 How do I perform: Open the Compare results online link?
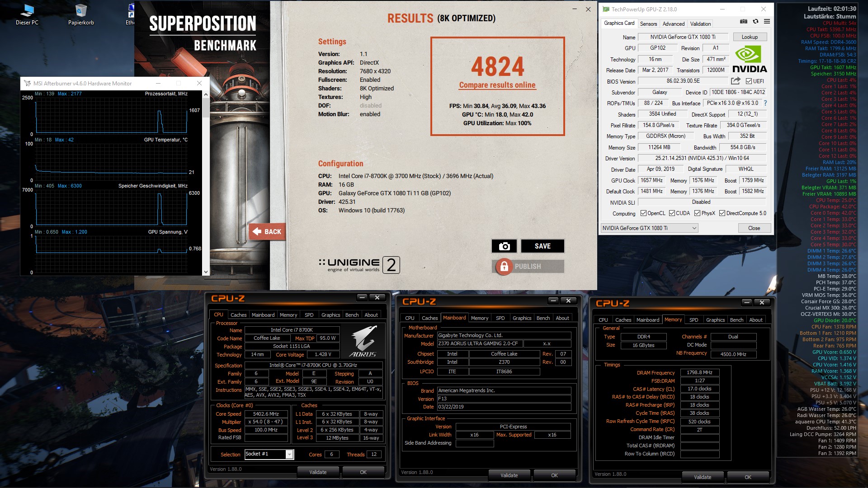point(497,85)
